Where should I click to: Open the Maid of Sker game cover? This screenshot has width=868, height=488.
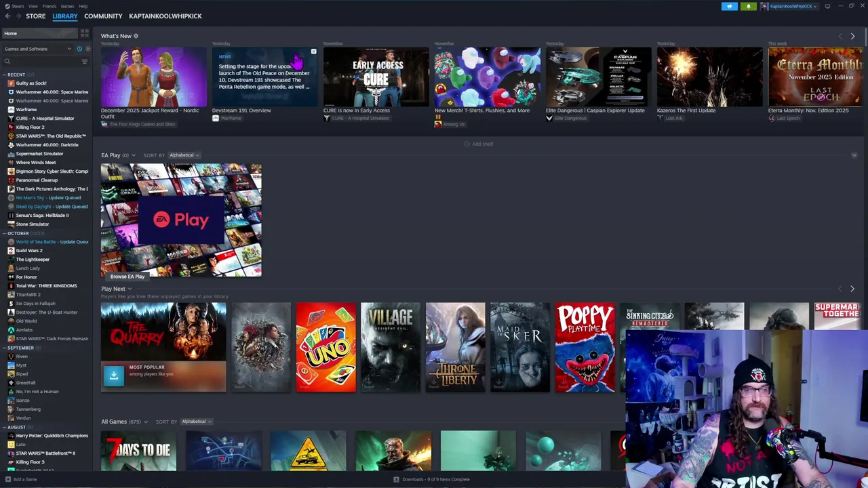(520, 347)
